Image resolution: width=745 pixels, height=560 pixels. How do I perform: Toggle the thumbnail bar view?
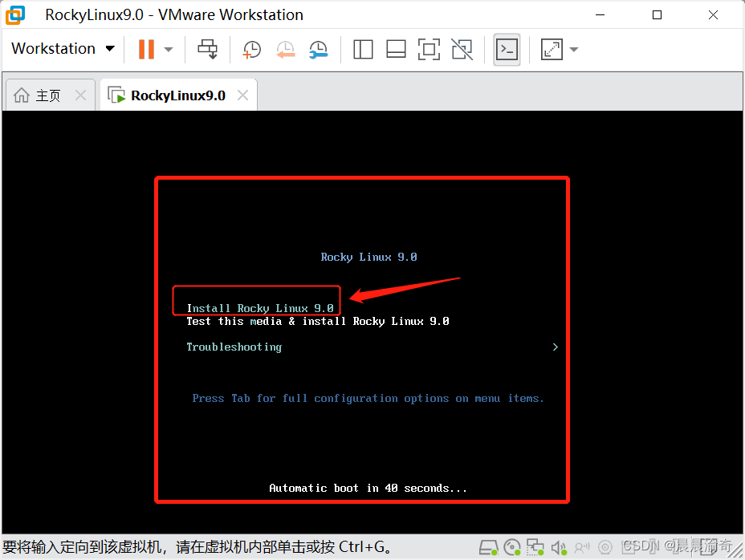pyautogui.click(x=396, y=50)
